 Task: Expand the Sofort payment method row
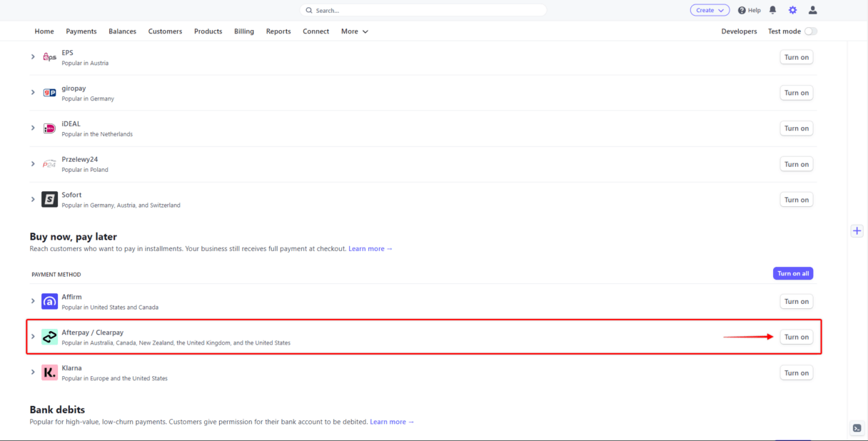point(33,199)
